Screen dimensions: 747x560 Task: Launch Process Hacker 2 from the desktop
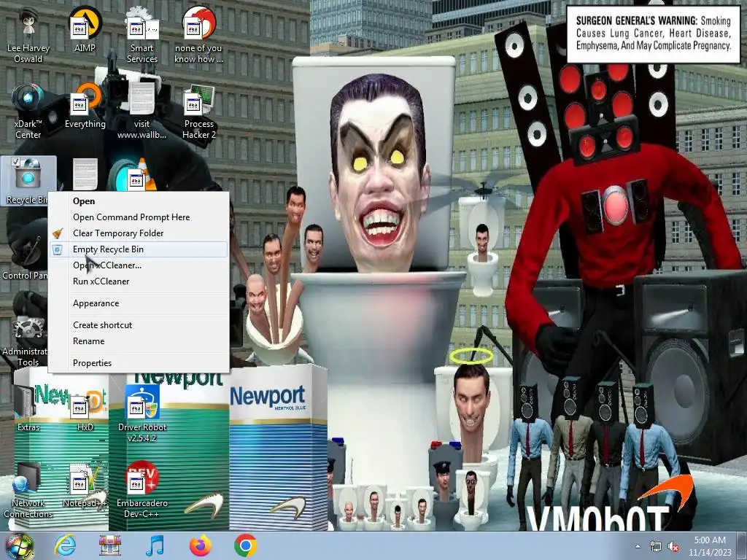pos(198,112)
